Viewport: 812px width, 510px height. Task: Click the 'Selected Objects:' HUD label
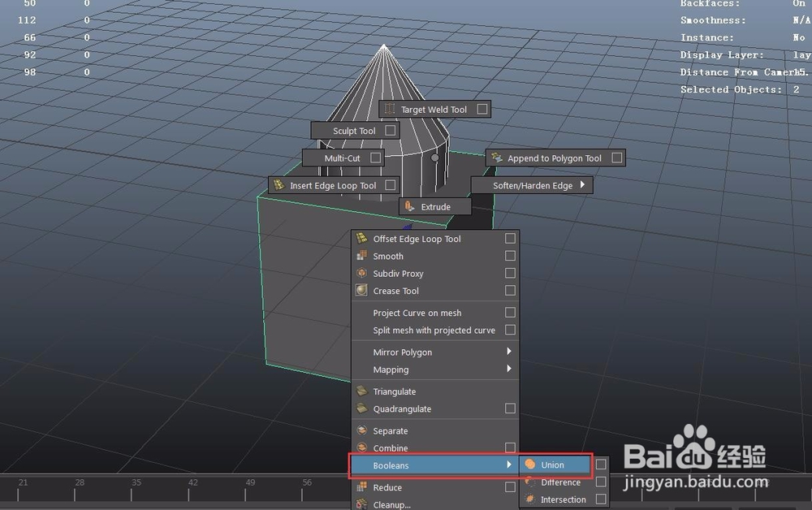coord(732,89)
